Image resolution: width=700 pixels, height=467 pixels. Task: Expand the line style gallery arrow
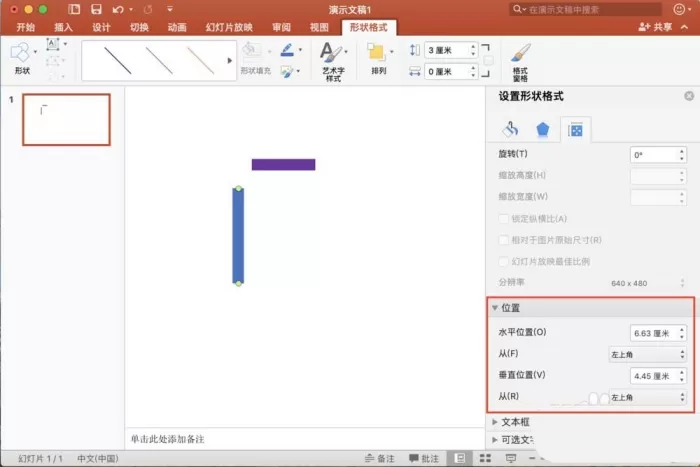(229, 60)
